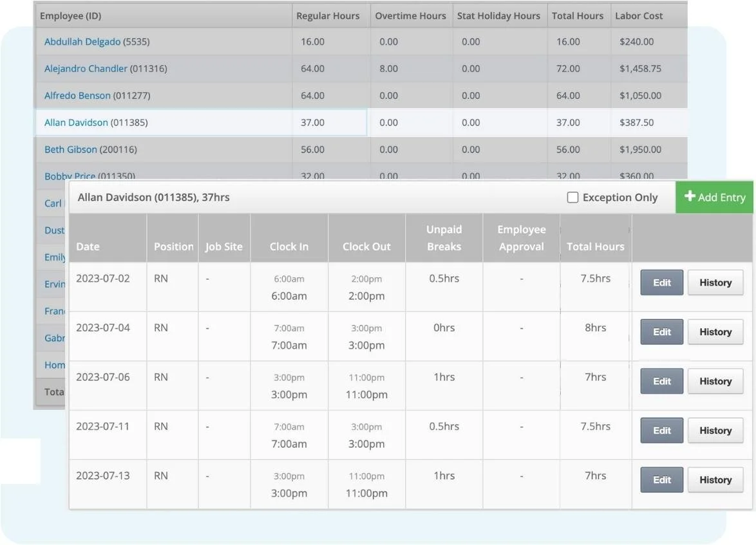756x545 pixels.
Task: Sort by the Employee (ID) column header
Action: pos(67,15)
